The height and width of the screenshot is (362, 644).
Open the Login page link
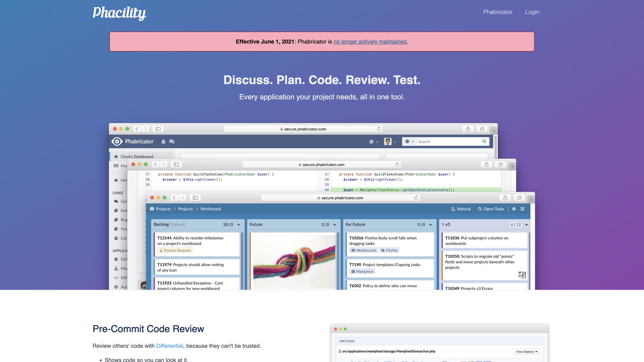tap(532, 12)
